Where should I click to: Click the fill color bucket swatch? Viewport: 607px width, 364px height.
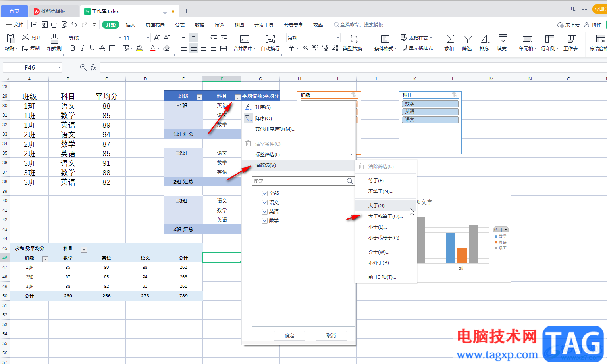[x=139, y=48]
